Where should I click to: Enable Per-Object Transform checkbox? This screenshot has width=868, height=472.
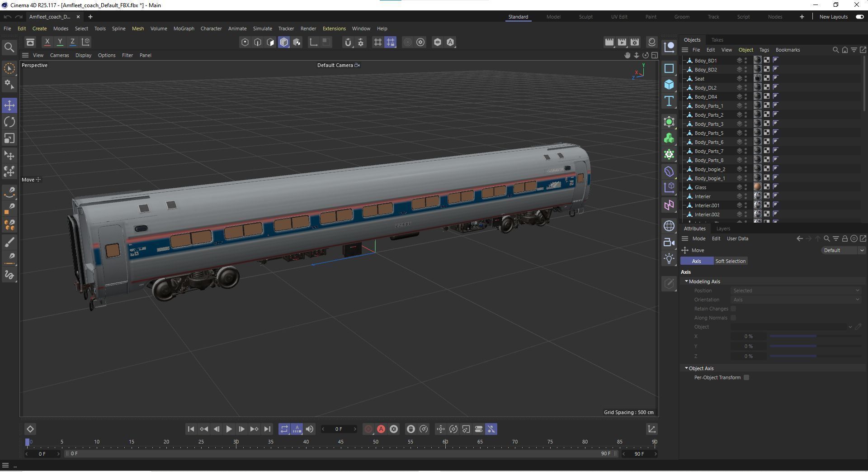click(x=746, y=377)
